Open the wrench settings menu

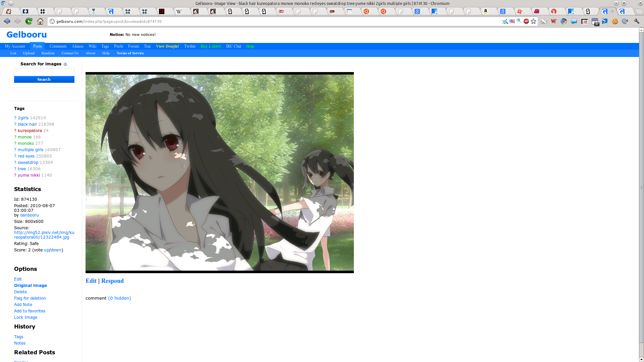click(x=637, y=21)
